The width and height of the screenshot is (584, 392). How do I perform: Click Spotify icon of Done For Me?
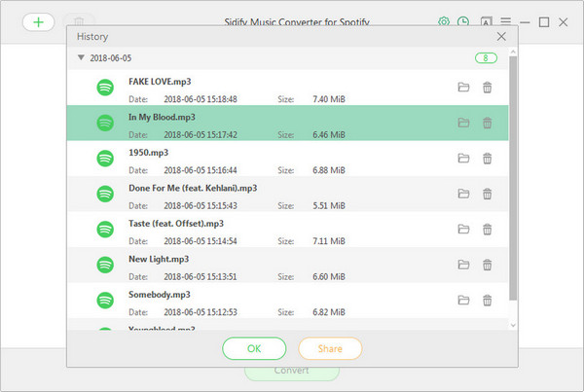pos(105,194)
